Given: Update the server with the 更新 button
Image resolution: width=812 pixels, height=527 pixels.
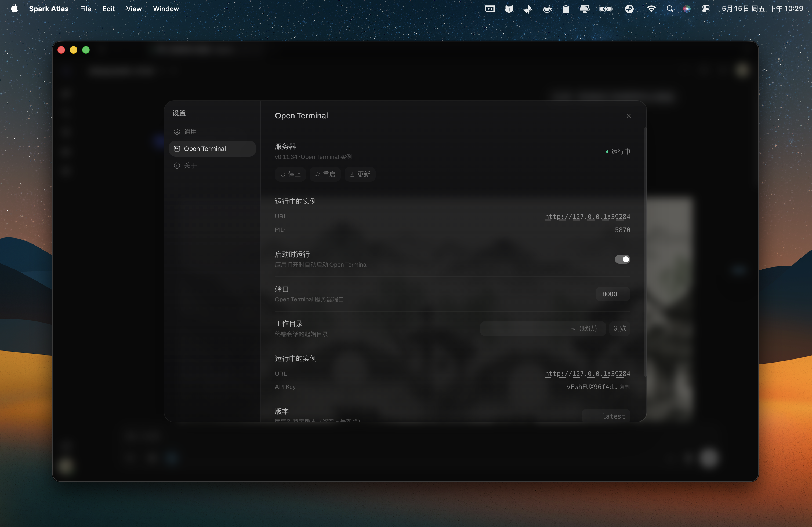Looking at the screenshot, I should (x=360, y=174).
